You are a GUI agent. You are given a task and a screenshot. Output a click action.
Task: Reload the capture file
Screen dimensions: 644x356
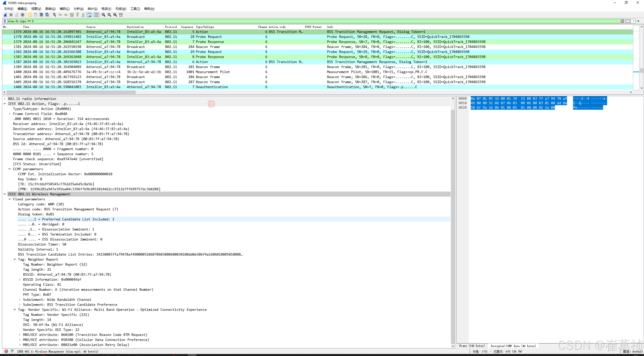click(x=47, y=15)
